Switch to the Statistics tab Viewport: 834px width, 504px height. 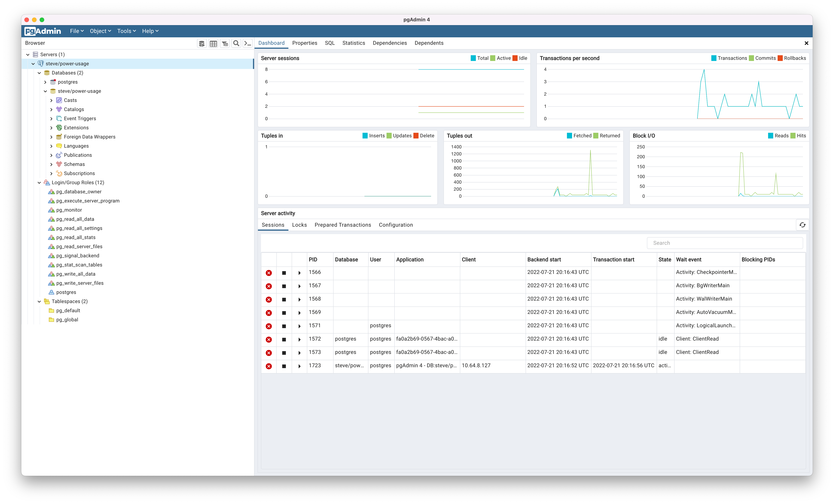(x=353, y=43)
